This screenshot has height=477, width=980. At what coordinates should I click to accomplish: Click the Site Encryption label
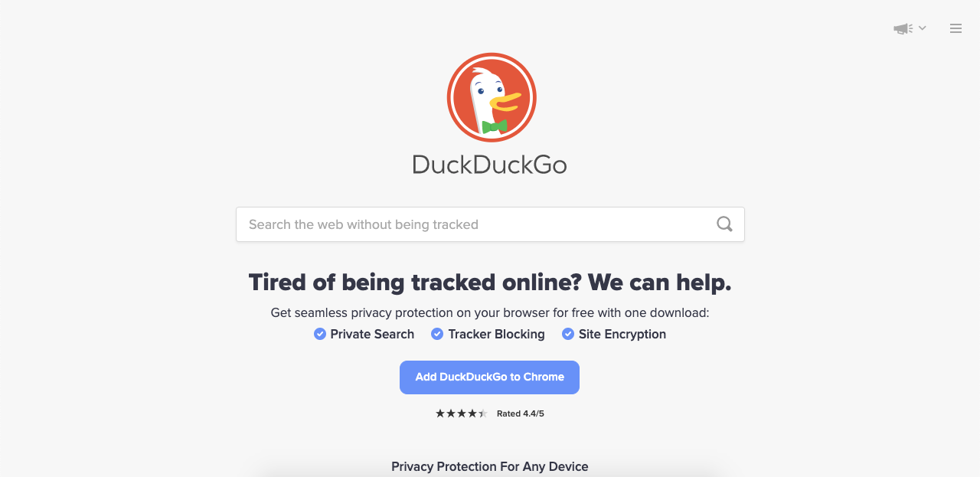[x=622, y=334]
